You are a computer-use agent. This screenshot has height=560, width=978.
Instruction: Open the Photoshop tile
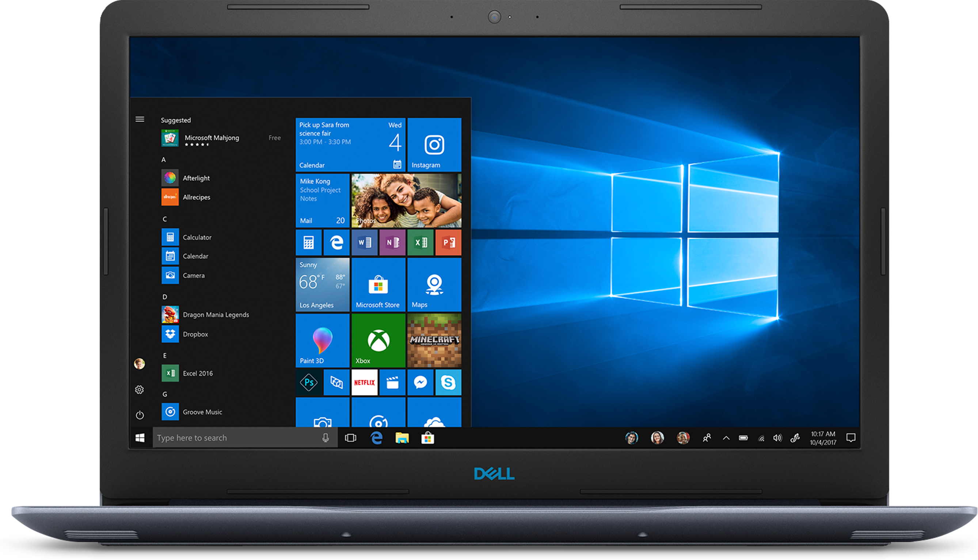tap(309, 382)
